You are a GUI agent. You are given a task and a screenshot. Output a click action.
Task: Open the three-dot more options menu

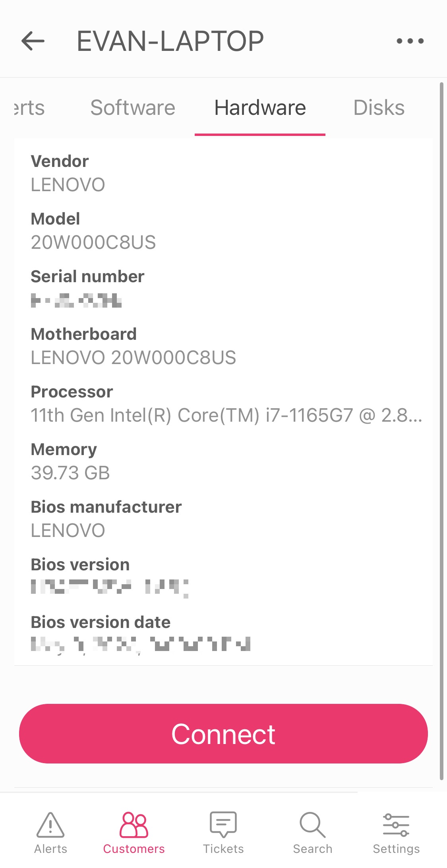(410, 41)
